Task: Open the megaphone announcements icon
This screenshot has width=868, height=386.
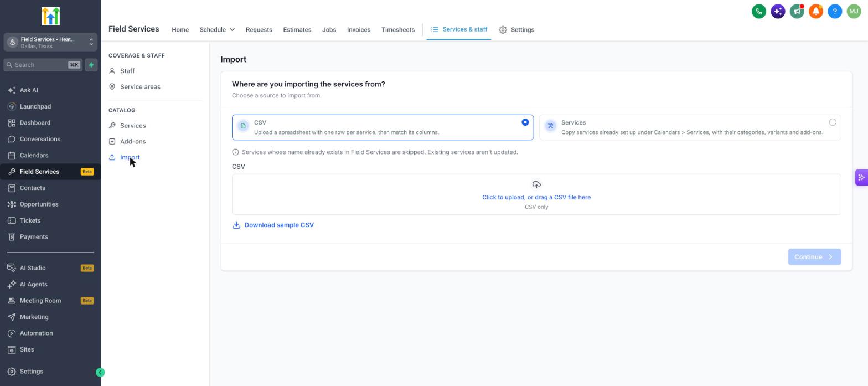Action: point(797,11)
